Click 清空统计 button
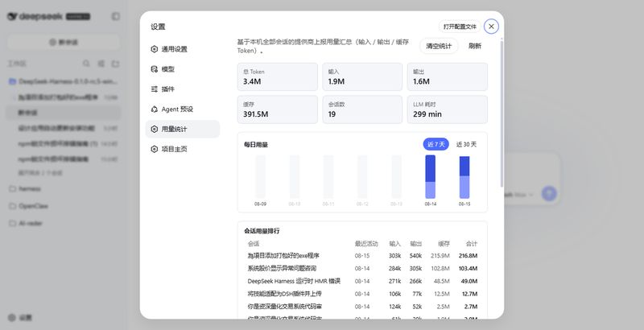644x330 pixels. click(439, 46)
